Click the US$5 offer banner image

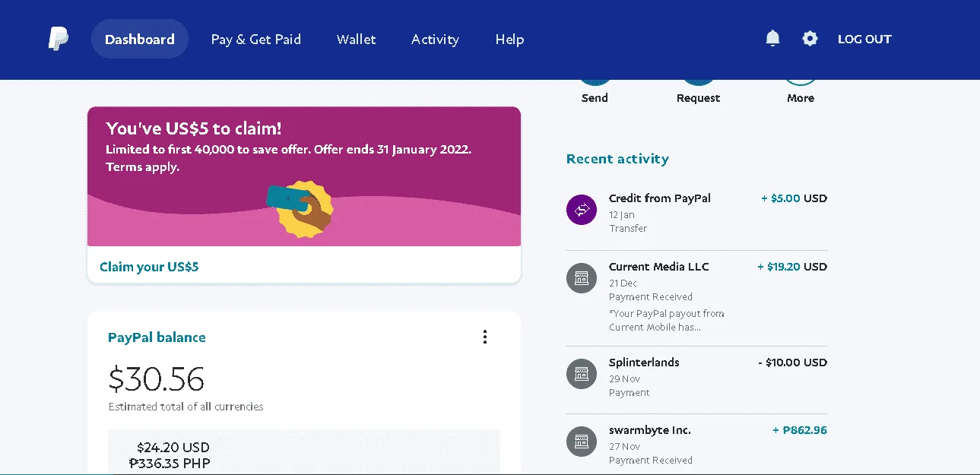tap(304, 176)
